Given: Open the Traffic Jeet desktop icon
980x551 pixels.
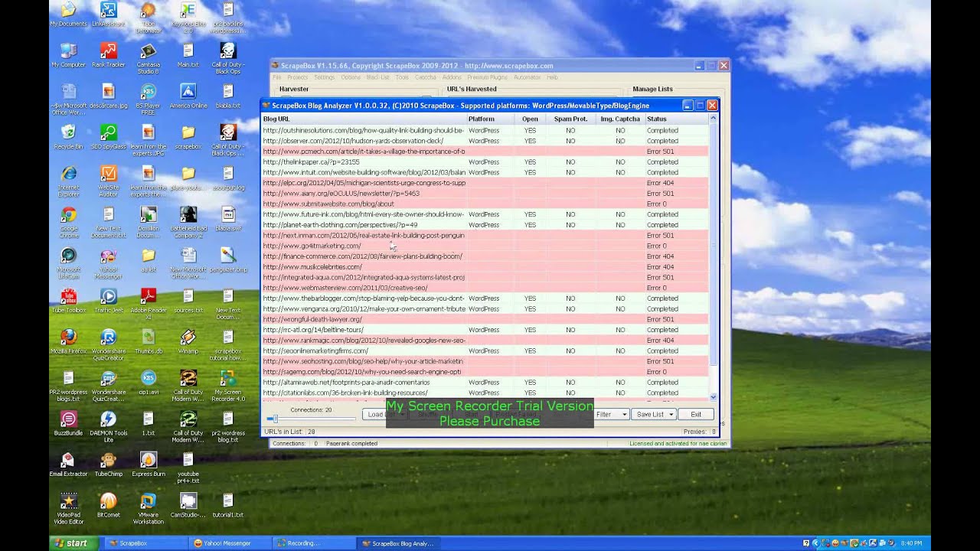Looking at the screenshot, I should coord(108,302).
